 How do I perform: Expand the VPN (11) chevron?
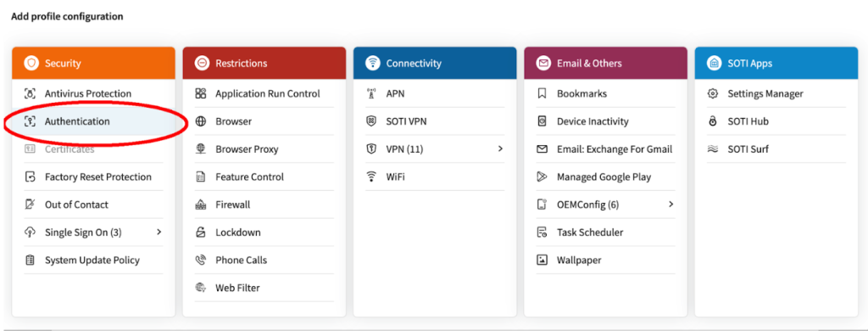pos(500,149)
